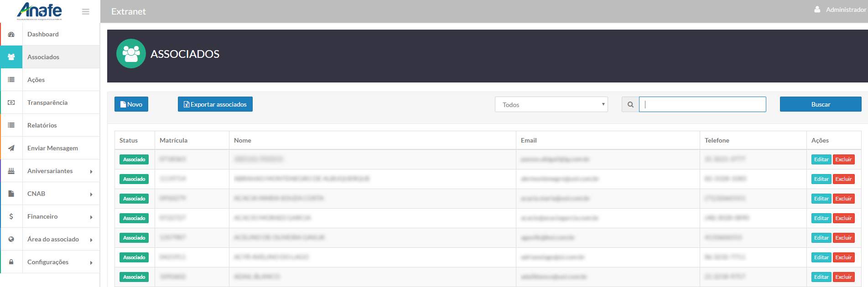Click Editar in the second table row
This screenshot has height=287, width=868.
coord(821,179)
